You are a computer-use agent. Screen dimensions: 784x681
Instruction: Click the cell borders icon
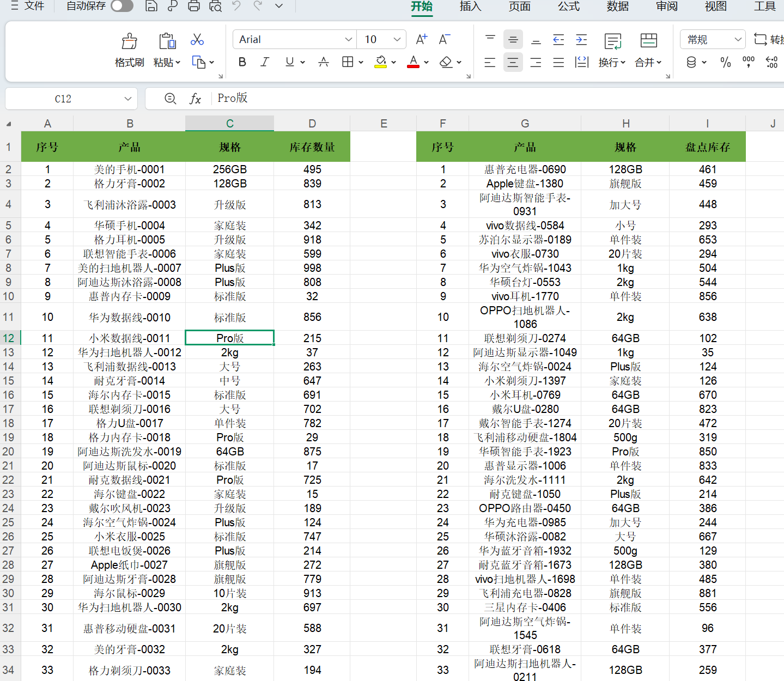point(348,62)
